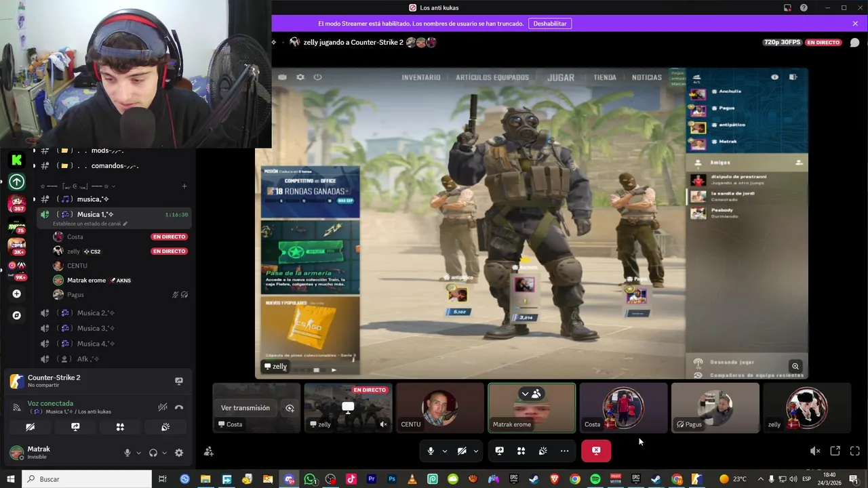Collapse the starred channel category
This screenshot has width=868, height=488.
click(x=78, y=186)
